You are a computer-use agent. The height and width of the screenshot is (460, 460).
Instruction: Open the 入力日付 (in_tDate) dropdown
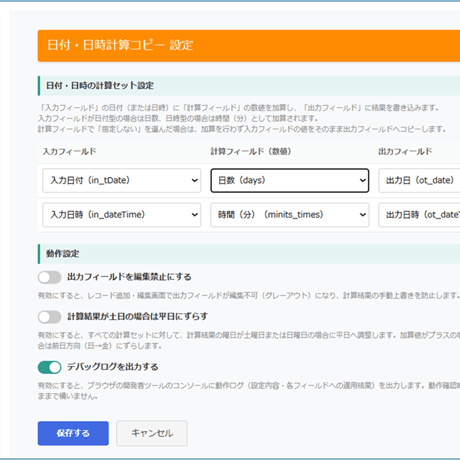pos(122,180)
